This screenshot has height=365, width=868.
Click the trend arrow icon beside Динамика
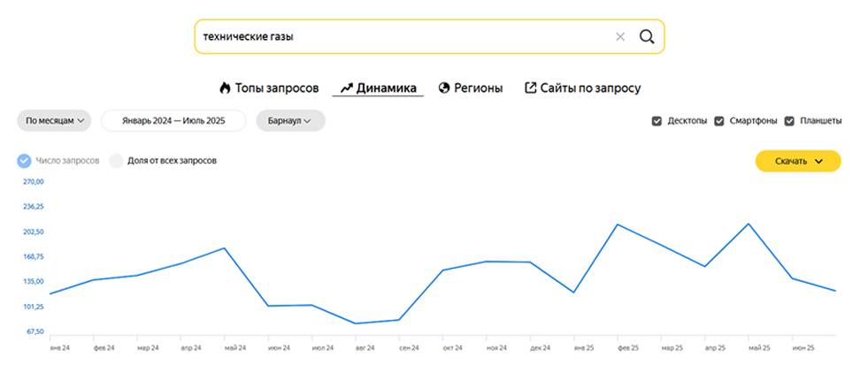tap(346, 88)
